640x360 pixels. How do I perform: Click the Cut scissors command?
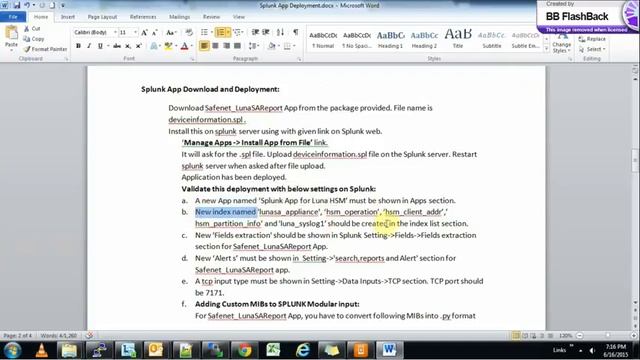(x=32, y=29)
